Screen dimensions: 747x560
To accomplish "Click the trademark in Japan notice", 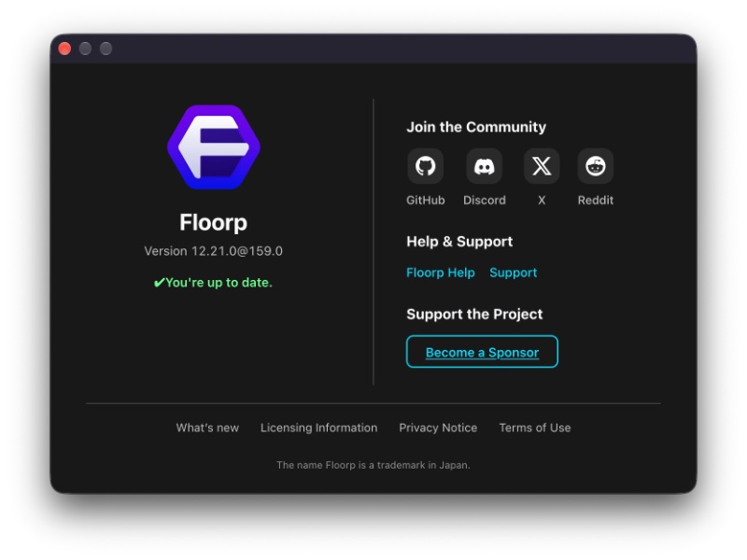I will click(373, 465).
